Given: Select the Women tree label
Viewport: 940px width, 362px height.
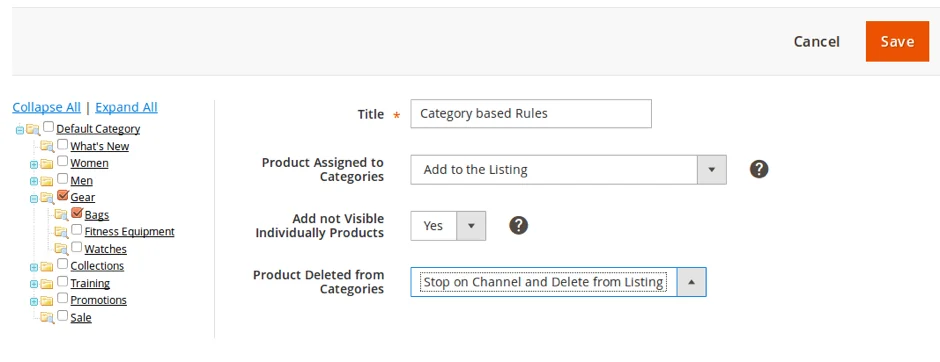Looking at the screenshot, I should (x=89, y=163).
